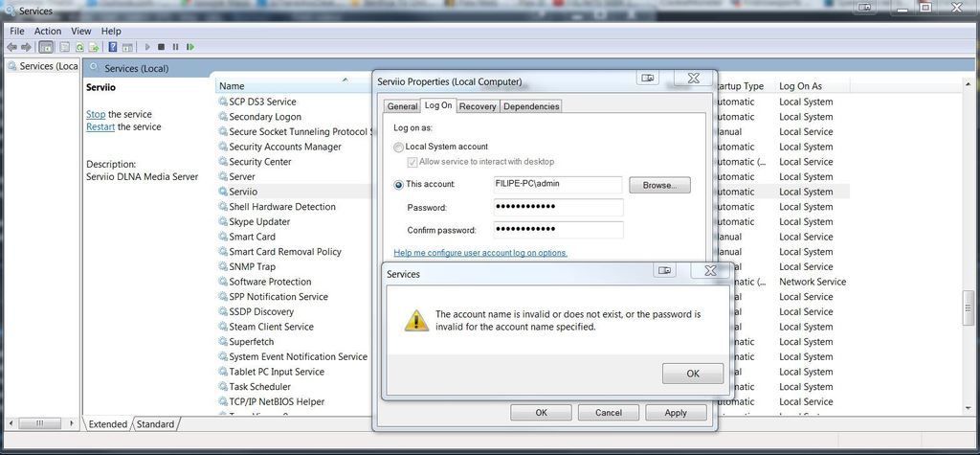Select the Secure Socket Tunneling Protocol row
Image resolution: width=980 pixels, height=455 pixels.
[x=295, y=131]
